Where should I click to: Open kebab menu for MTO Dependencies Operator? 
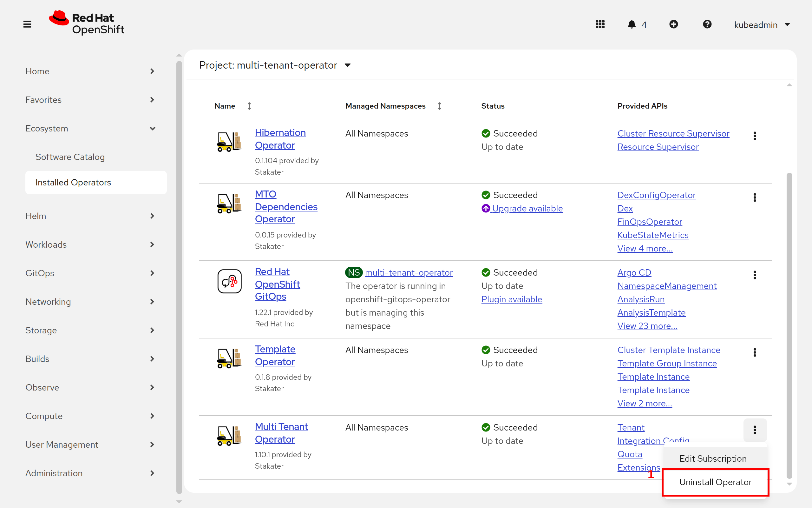point(755,197)
